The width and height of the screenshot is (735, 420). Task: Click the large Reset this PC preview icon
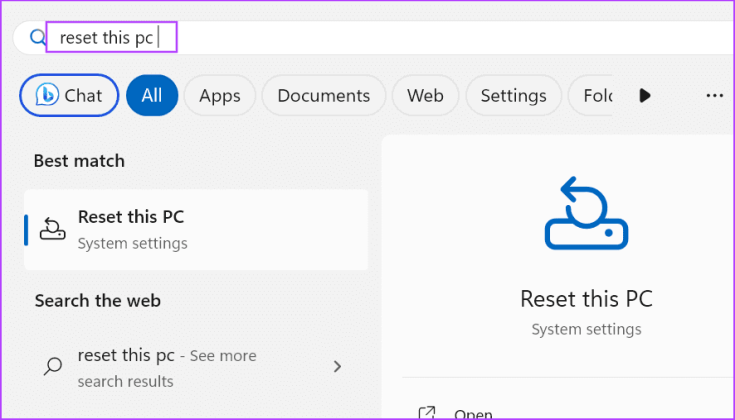coord(585,213)
